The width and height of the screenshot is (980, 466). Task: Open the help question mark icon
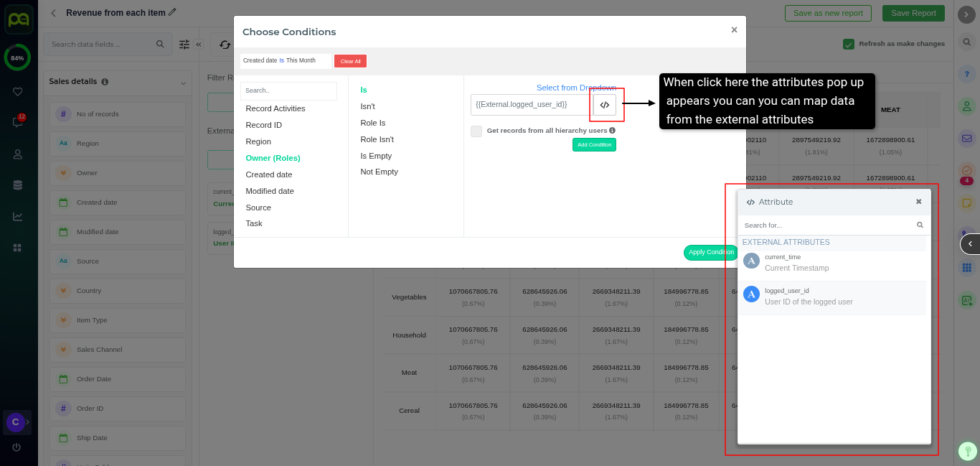[966, 74]
